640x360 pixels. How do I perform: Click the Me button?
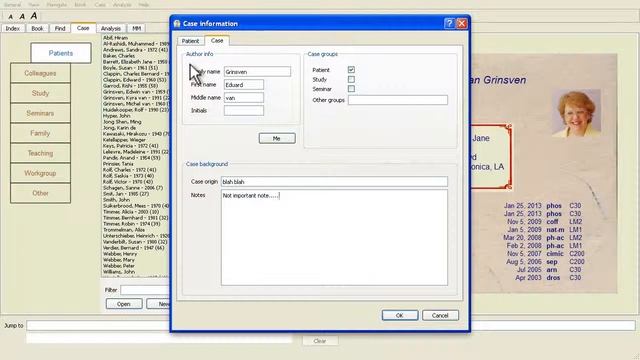pos(277,138)
